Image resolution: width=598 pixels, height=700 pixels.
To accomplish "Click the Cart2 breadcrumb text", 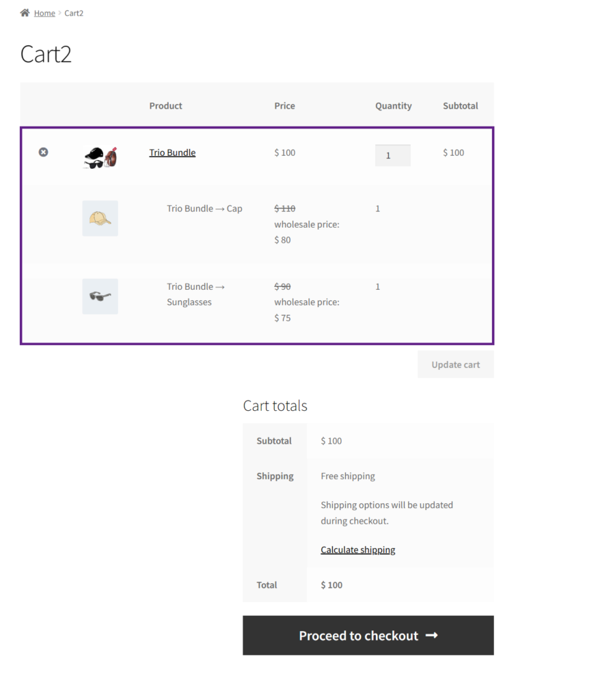I will (74, 13).
